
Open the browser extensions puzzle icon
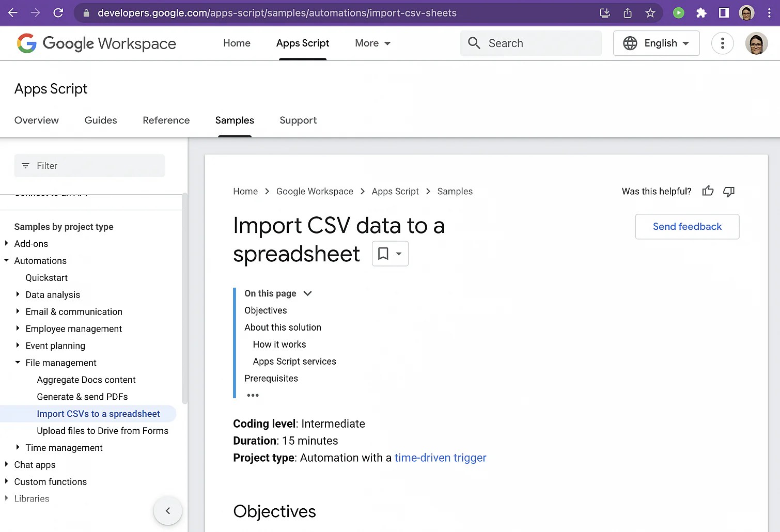click(x=701, y=13)
